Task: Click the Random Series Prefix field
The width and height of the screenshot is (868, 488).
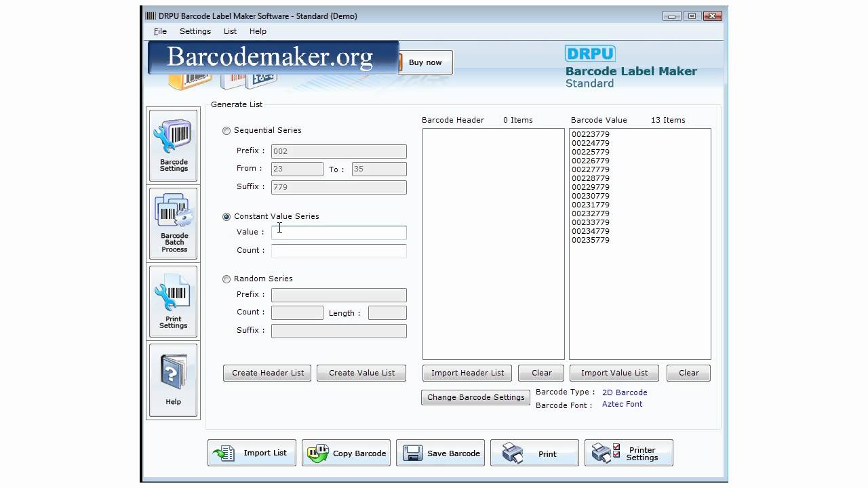Action: tap(339, 295)
